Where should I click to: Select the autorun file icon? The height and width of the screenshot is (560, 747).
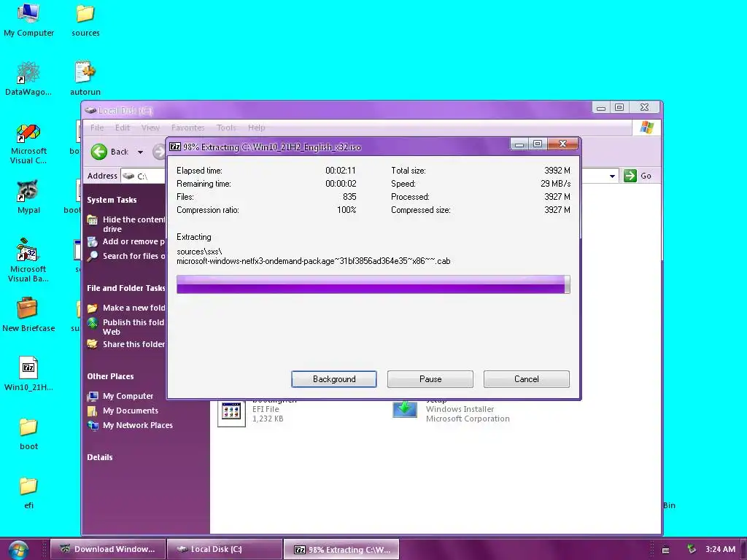[85, 79]
